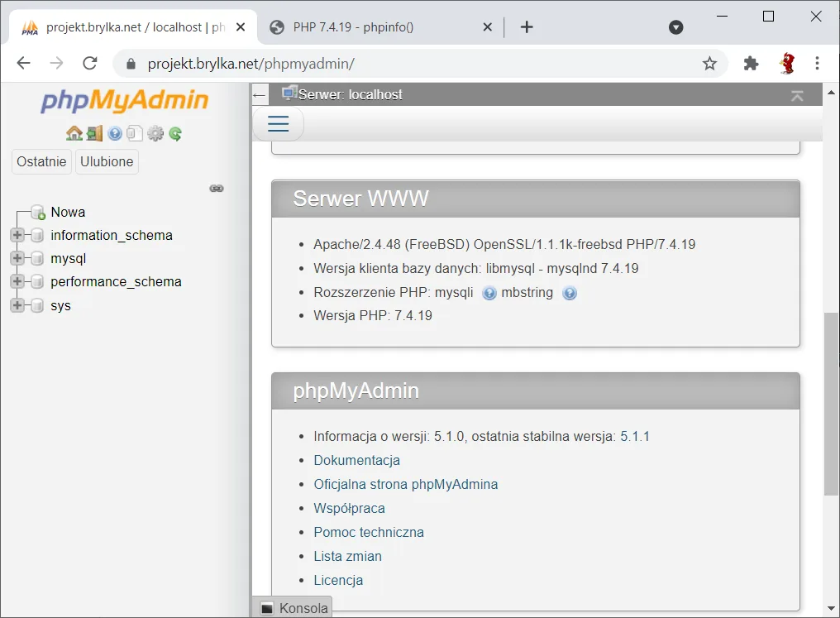Viewport: 840px width, 618px height.
Task: Click the information_schema database icon
Action: [x=37, y=235]
